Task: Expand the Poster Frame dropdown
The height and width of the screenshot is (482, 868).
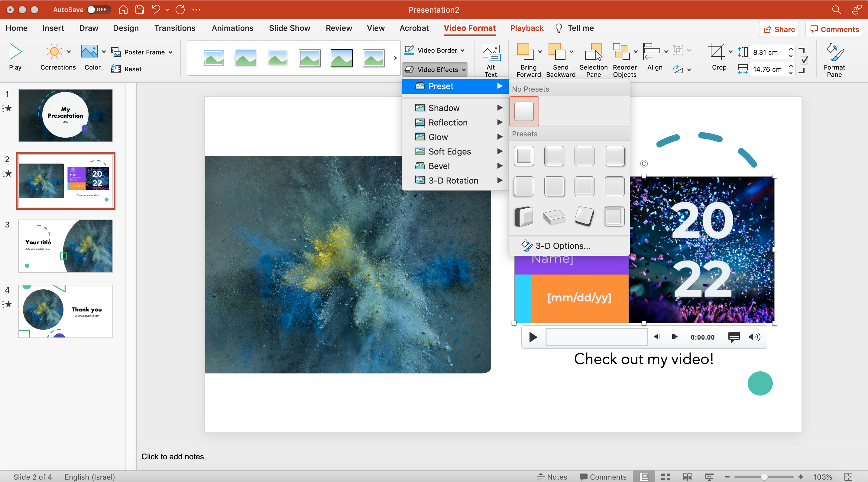Action: click(170, 52)
